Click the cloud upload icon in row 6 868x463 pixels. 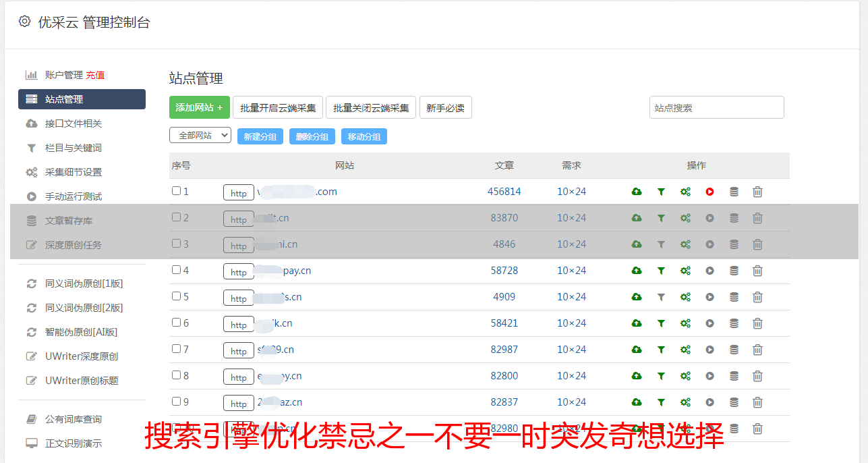point(637,323)
